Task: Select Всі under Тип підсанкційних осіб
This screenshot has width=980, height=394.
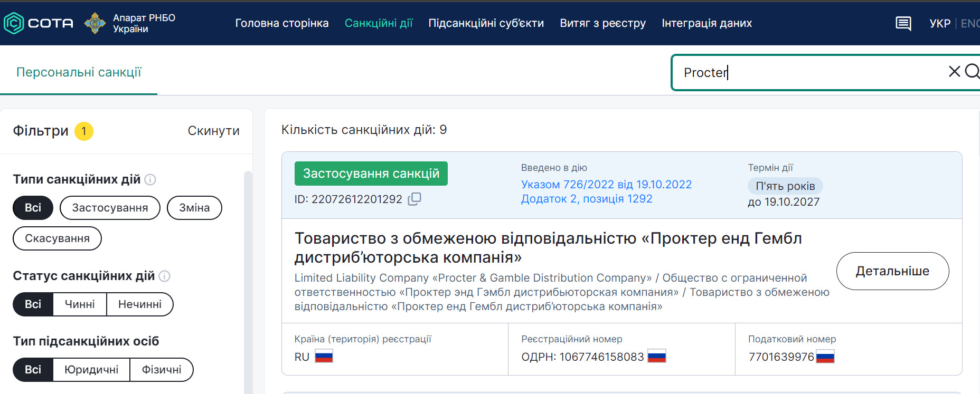Action: (x=33, y=370)
